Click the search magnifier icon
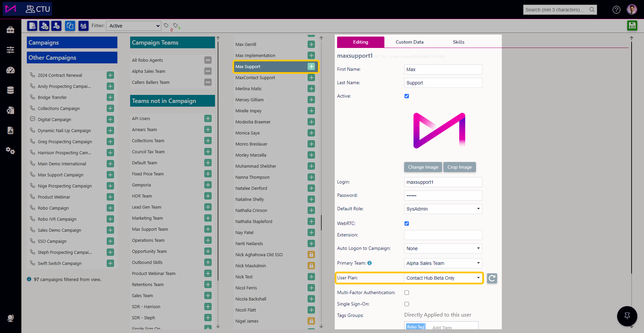Image resolution: width=644 pixels, height=333 pixels. tap(592, 10)
